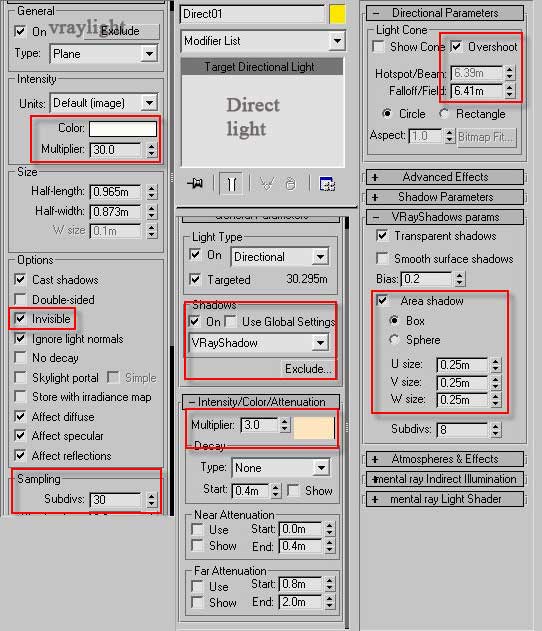
Task: Expand the Shadow Parameters rollout
Action: [445, 197]
